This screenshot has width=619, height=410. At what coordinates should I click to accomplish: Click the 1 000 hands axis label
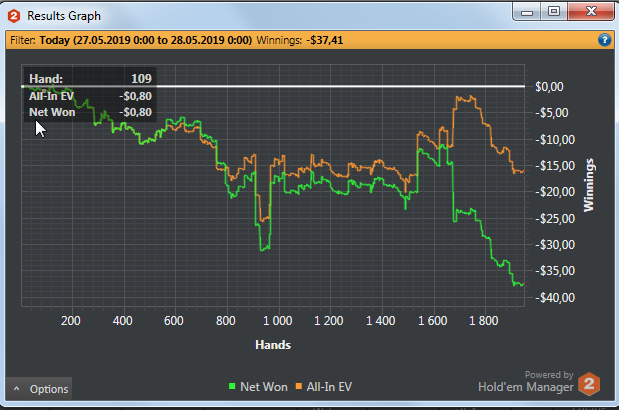pyautogui.click(x=278, y=320)
